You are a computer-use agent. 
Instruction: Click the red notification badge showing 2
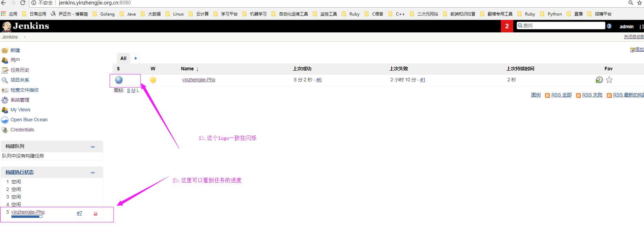point(507,26)
